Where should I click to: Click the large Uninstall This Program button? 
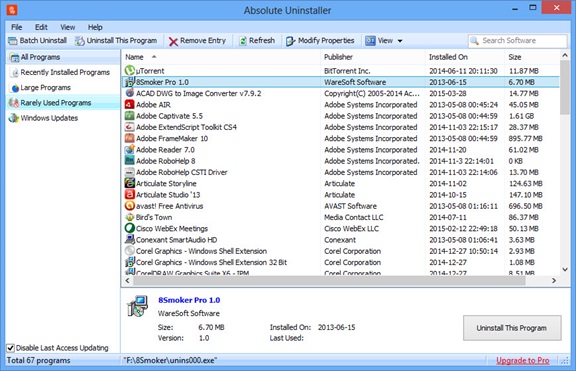[x=512, y=328]
